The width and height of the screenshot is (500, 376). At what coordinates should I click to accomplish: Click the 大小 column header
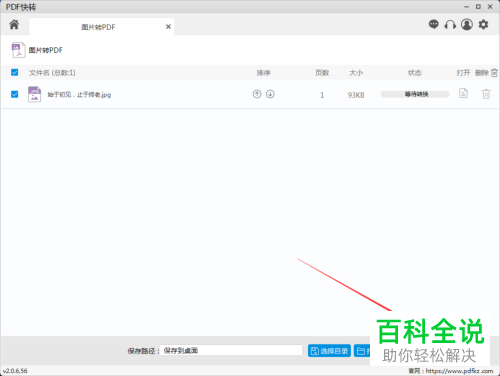coord(356,73)
